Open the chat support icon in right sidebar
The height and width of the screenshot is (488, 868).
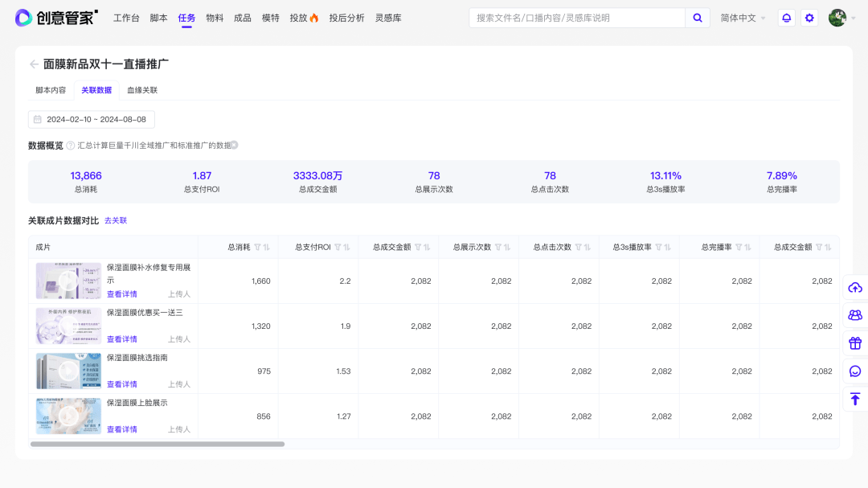[x=855, y=371]
